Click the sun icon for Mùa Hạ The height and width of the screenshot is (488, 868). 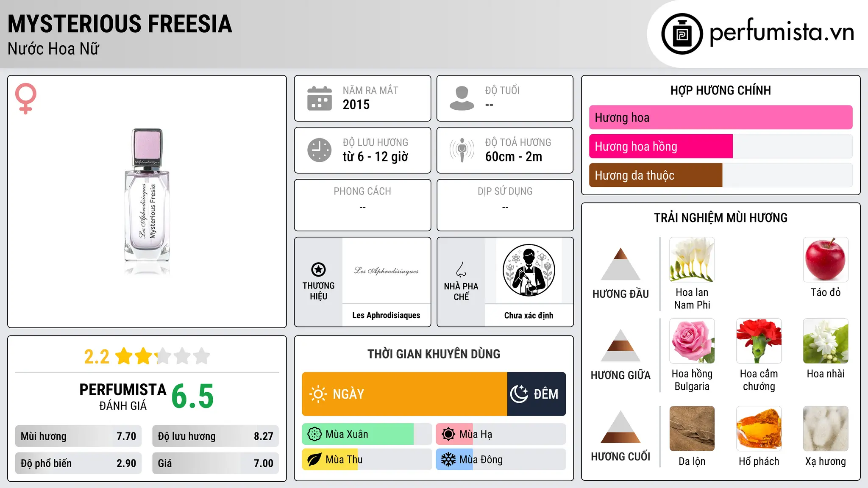coord(448,434)
